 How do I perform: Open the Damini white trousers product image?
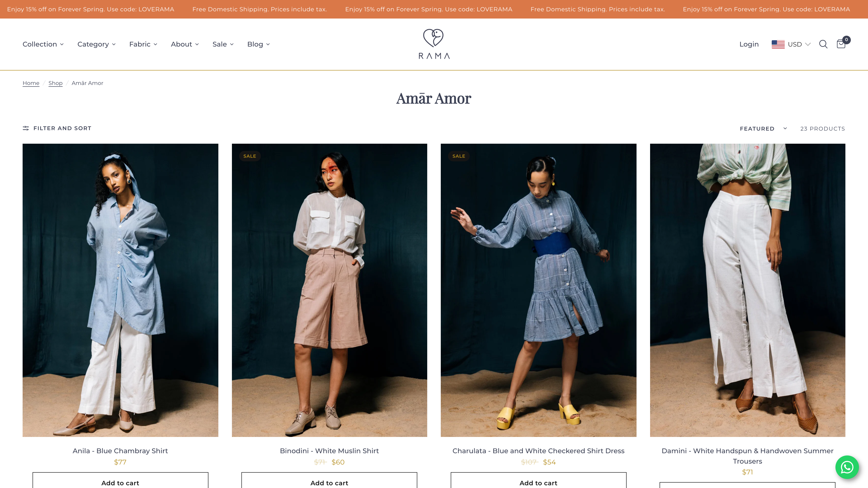tap(747, 290)
